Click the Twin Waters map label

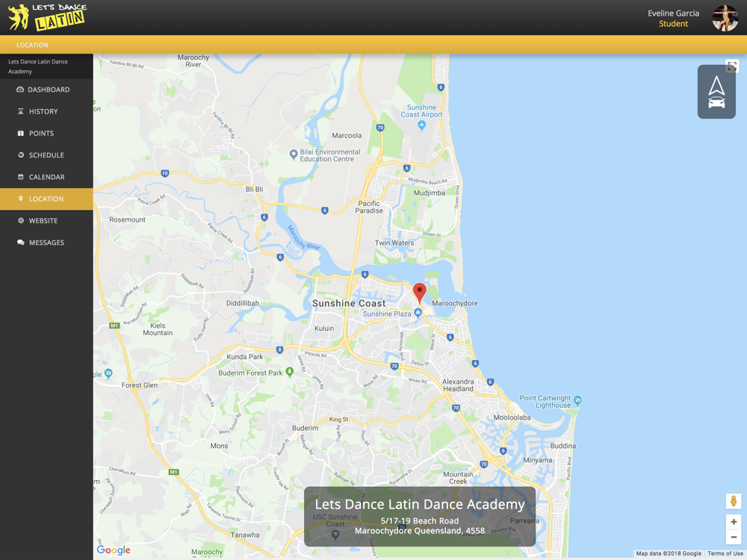click(x=394, y=243)
